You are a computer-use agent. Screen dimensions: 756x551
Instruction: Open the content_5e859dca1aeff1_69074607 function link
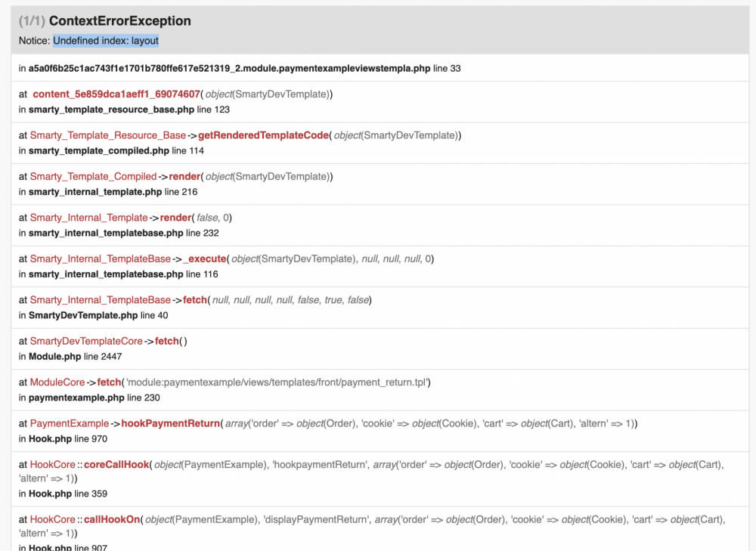point(117,94)
